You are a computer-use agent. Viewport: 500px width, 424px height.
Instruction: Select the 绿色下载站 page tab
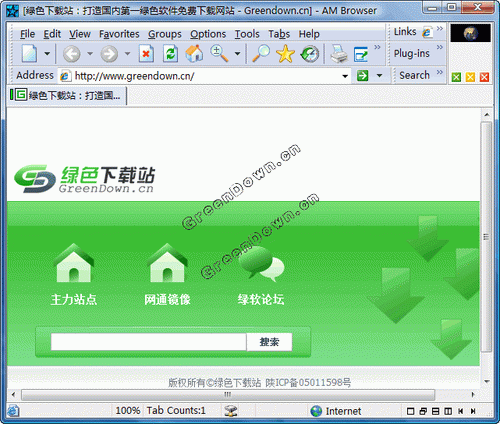click(67, 96)
